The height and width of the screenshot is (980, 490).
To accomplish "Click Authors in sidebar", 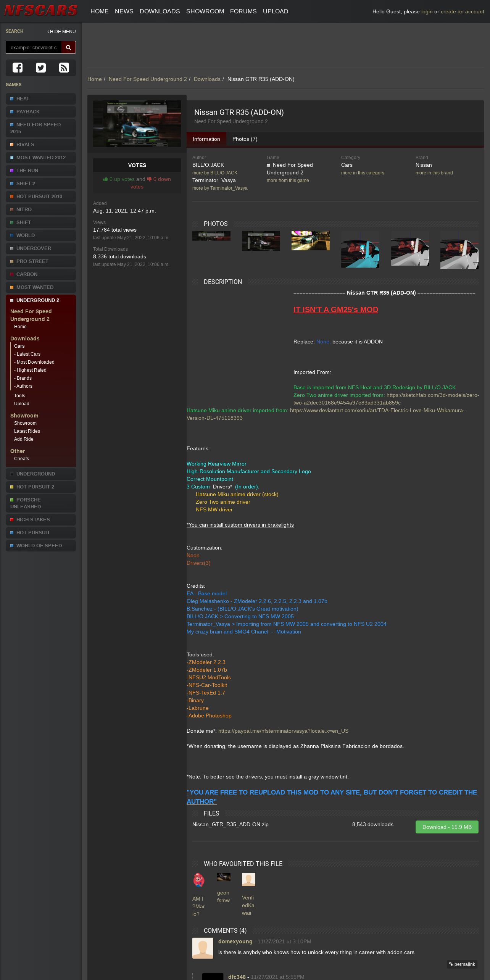I will 23,386.
